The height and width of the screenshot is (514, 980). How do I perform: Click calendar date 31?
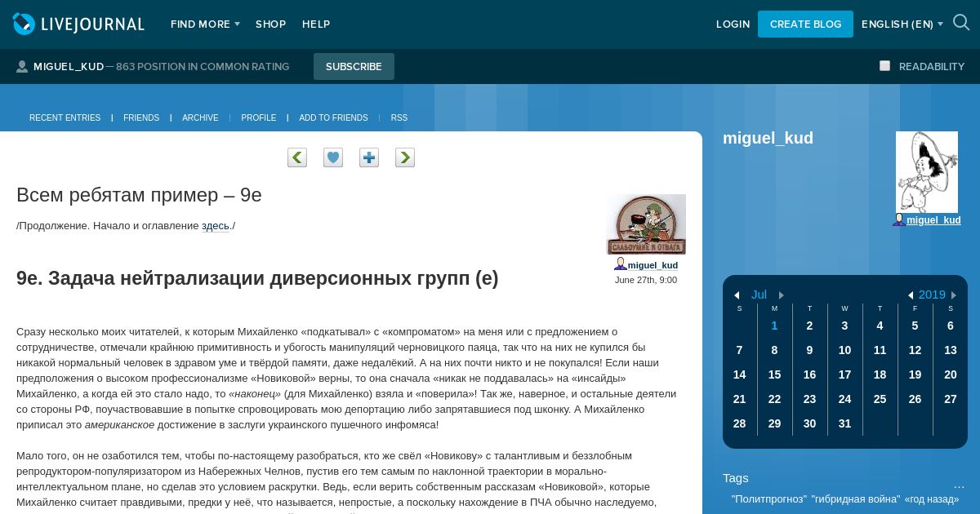844,423
